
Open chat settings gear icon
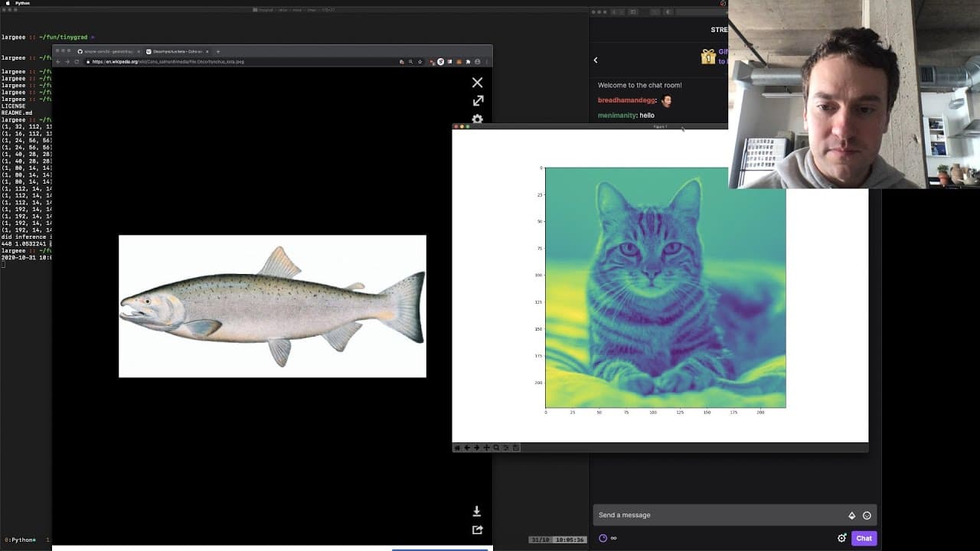(x=841, y=538)
